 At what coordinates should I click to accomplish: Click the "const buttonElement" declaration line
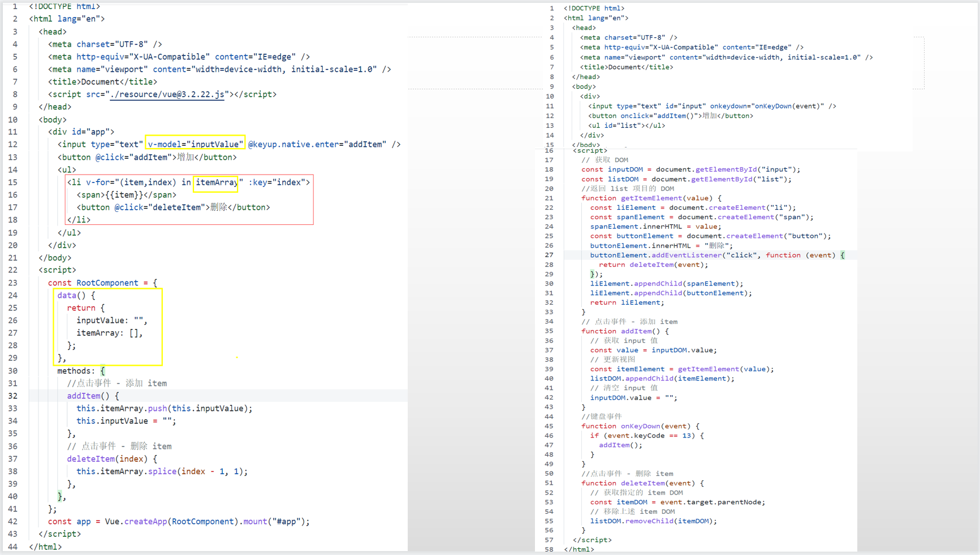click(711, 236)
